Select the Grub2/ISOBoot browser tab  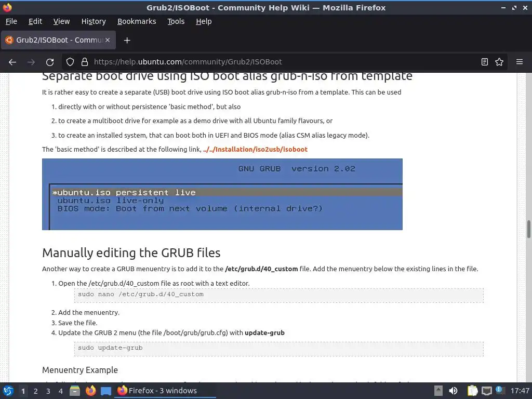(58, 40)
